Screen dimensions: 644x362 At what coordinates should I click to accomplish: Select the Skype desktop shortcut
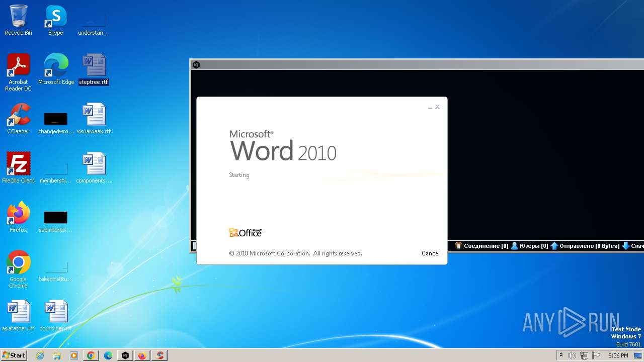click(56, 21)
